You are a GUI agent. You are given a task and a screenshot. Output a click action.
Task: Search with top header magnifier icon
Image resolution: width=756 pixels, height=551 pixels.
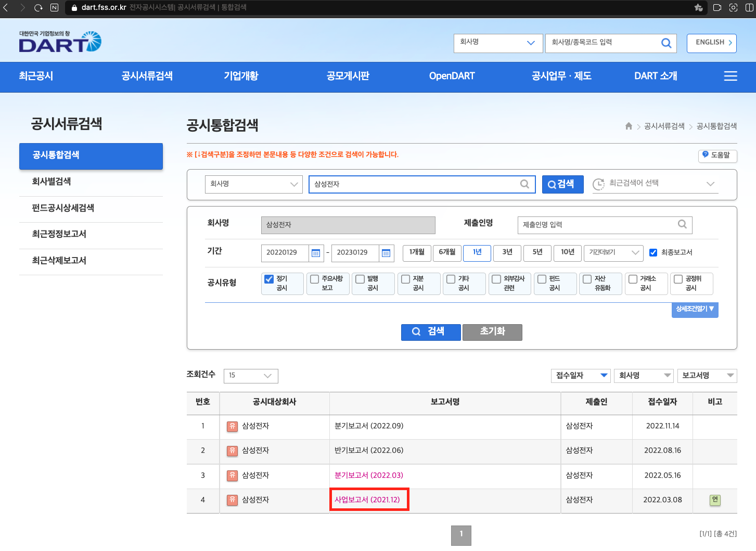[x=666, y=43]
